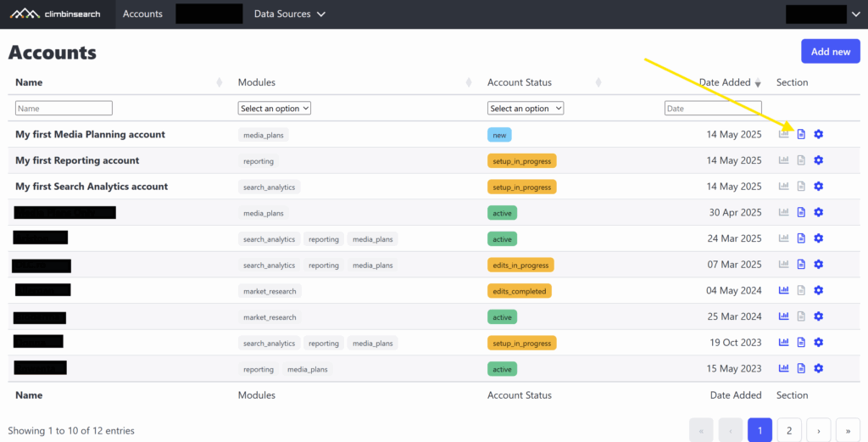Toggle sorting on the Date Added column
The height and width of the screenshot is (442, 868).
(725, 83)
